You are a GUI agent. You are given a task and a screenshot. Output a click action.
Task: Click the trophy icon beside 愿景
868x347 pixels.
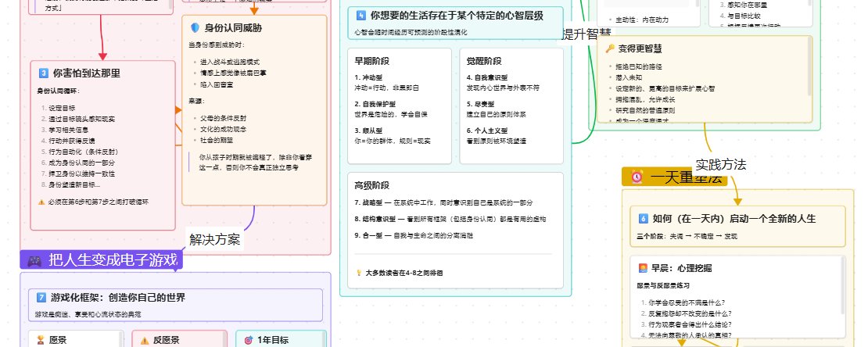pyautogui.click(x=40, y=341)
